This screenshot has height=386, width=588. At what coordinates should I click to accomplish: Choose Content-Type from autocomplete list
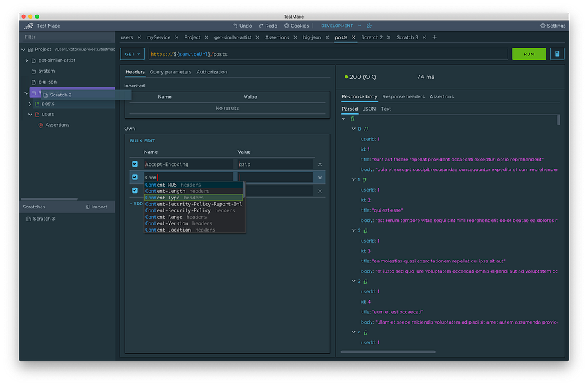[x=194, y=198]
